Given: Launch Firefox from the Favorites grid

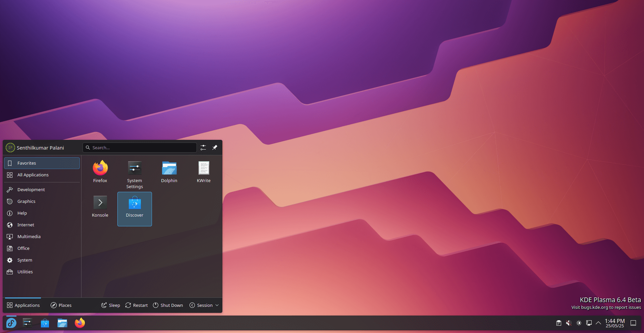Looking at the screenshot, I should click(100, 172).
